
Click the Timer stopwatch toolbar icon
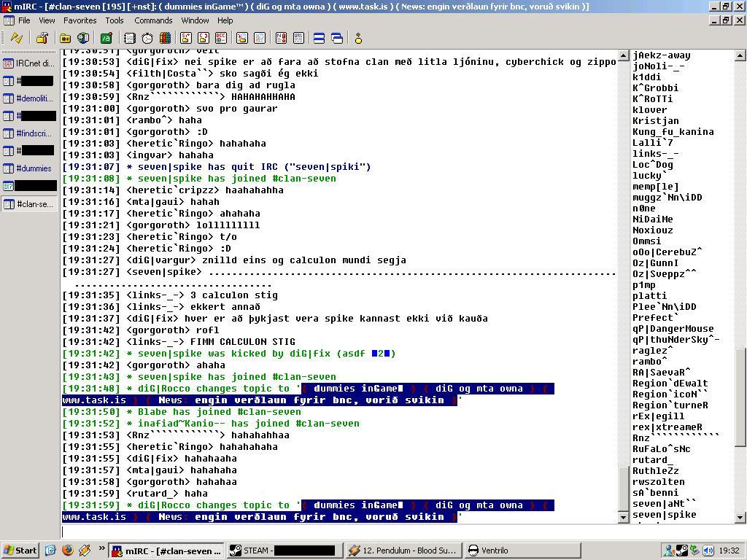pos(147,38)
